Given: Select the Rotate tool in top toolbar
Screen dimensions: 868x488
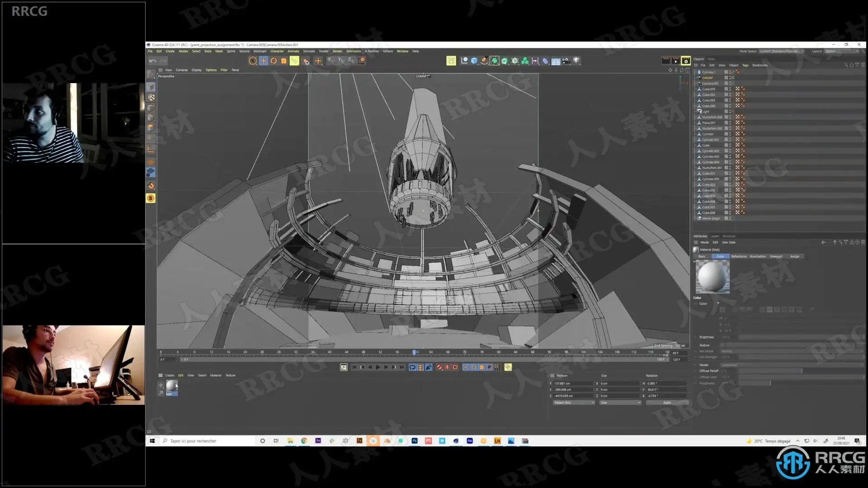Looking at the screenshot, I should tap(274, 61).
